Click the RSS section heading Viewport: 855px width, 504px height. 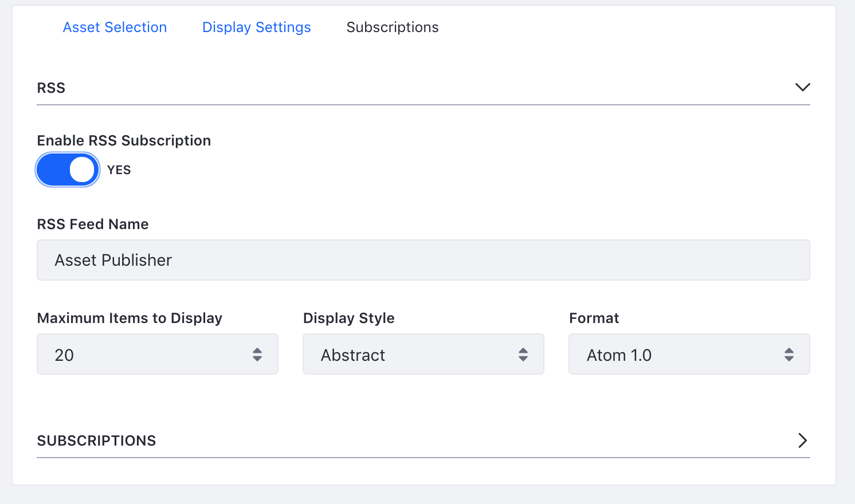[x=52, y=88]
